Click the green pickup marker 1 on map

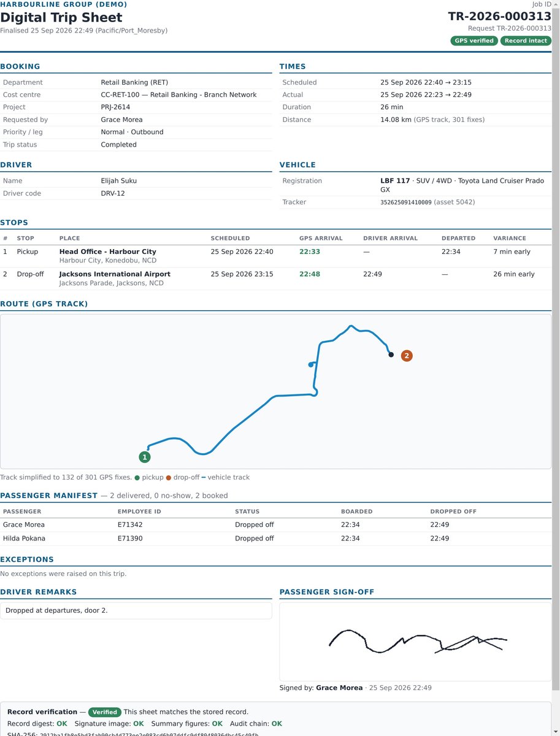[x=145, y=457]
